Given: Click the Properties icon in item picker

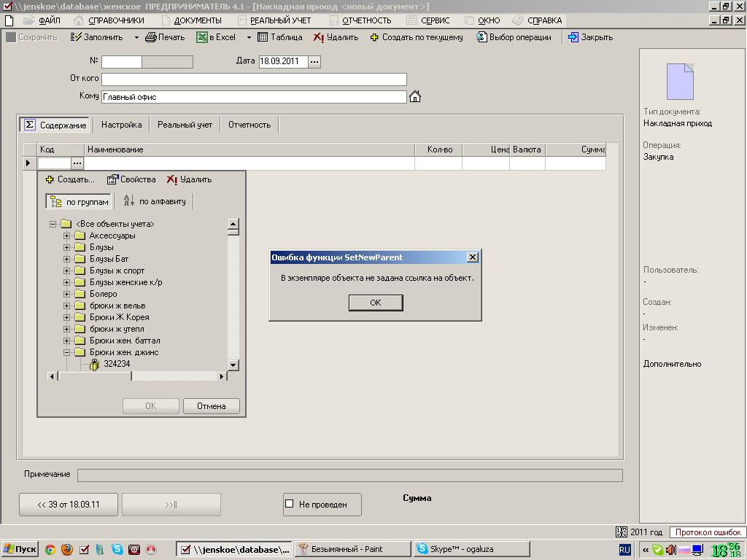Looking at the screenshot, I should click(x=112, y=179).
